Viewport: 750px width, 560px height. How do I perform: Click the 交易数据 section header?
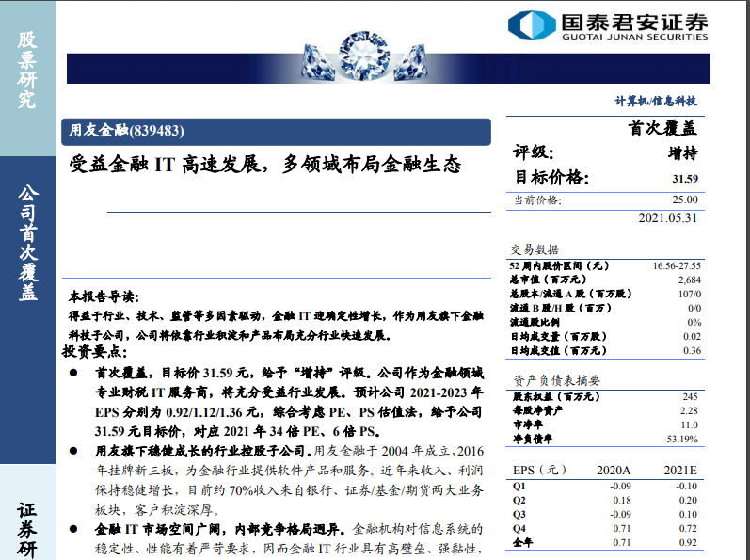(x=535, y=250)
